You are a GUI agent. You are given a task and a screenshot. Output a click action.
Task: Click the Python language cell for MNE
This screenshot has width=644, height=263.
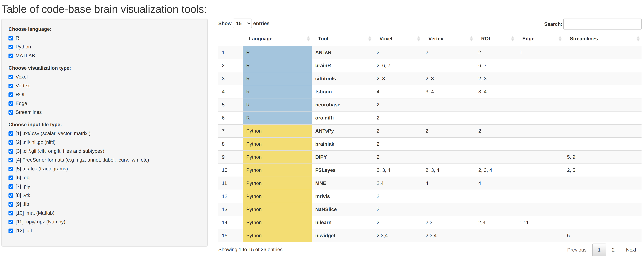(277, 183)
